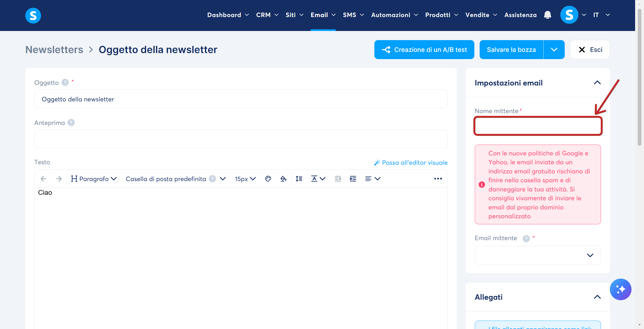This screenshot has height=329, width=644.
Task: Open the user profile avatar menu
Action: pos(569,15)
